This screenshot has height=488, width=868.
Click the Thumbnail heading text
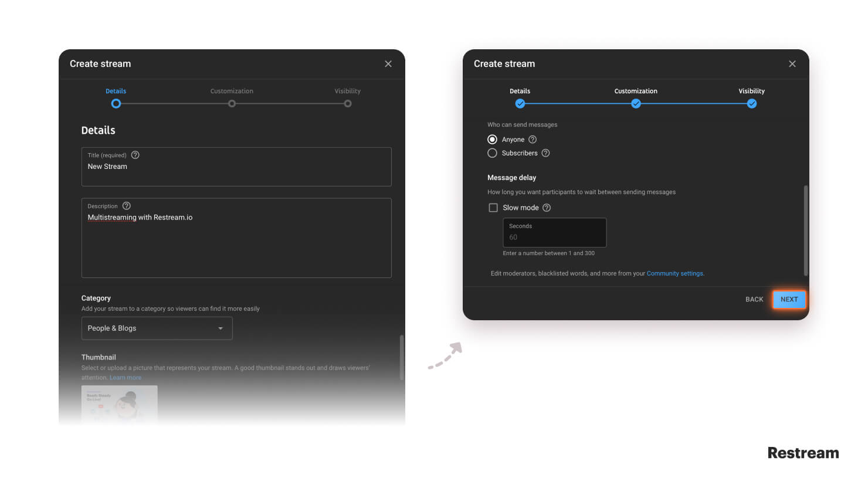[x=99, y=357]
